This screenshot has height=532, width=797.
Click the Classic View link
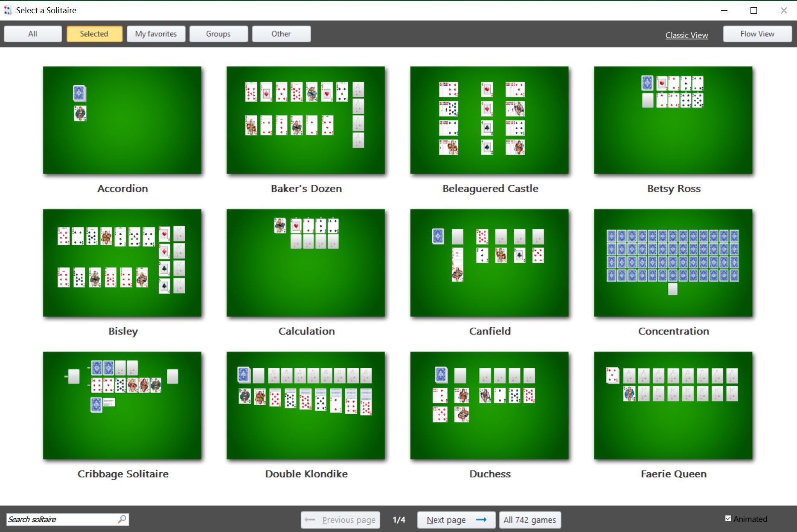pyautogui.click(x=686, y=35)
